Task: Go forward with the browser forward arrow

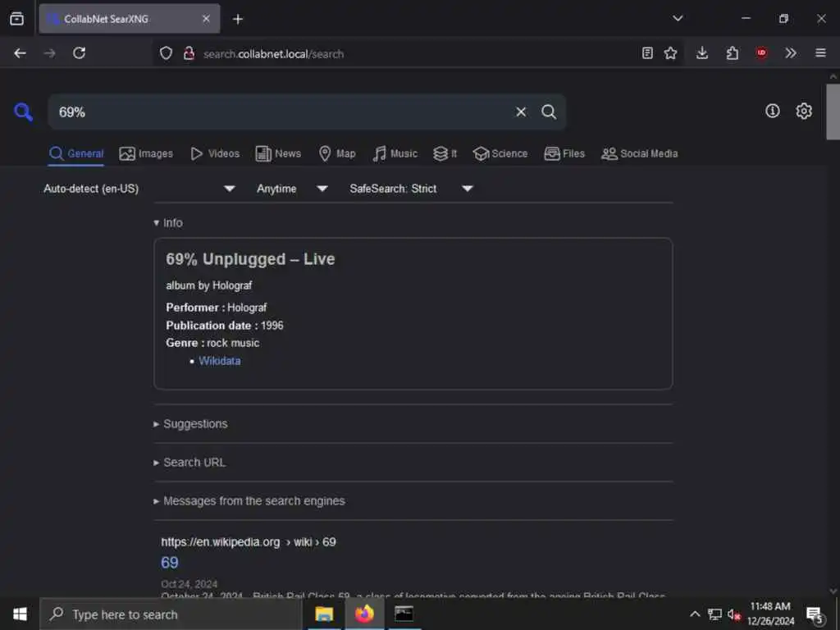Action: pos(50,53)
